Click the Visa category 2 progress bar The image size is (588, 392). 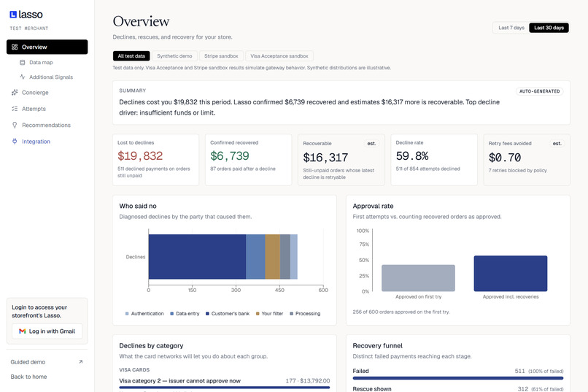pos(225,388)
